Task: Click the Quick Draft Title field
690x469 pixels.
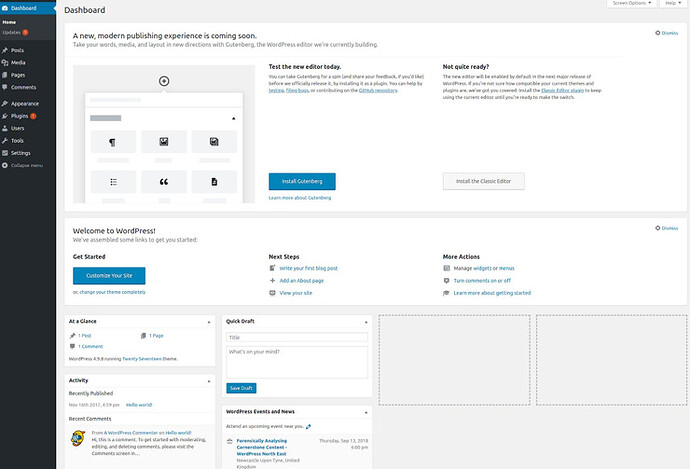Action: [x=297, y=338]
